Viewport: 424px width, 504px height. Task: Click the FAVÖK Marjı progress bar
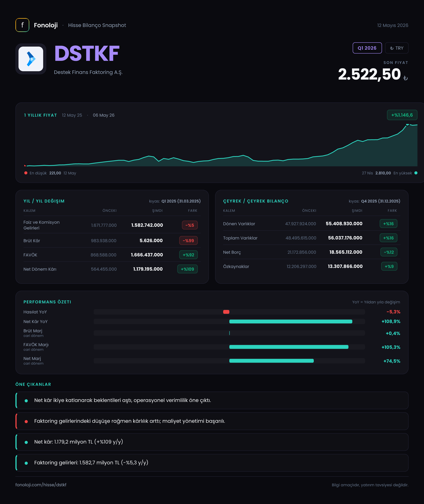[289, 347]
